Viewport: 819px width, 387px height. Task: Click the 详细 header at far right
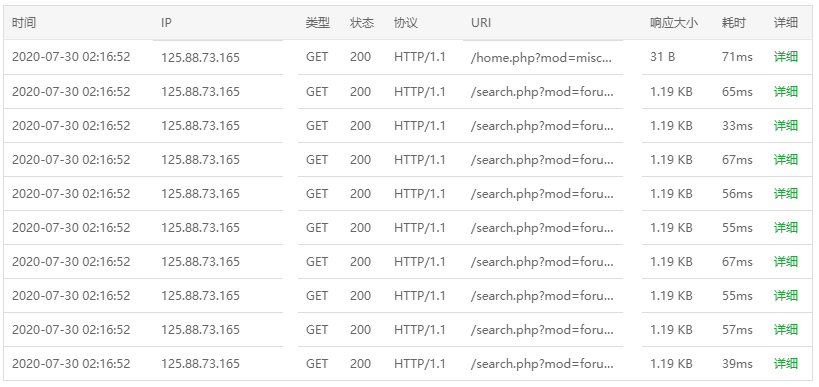click(786, 23)
